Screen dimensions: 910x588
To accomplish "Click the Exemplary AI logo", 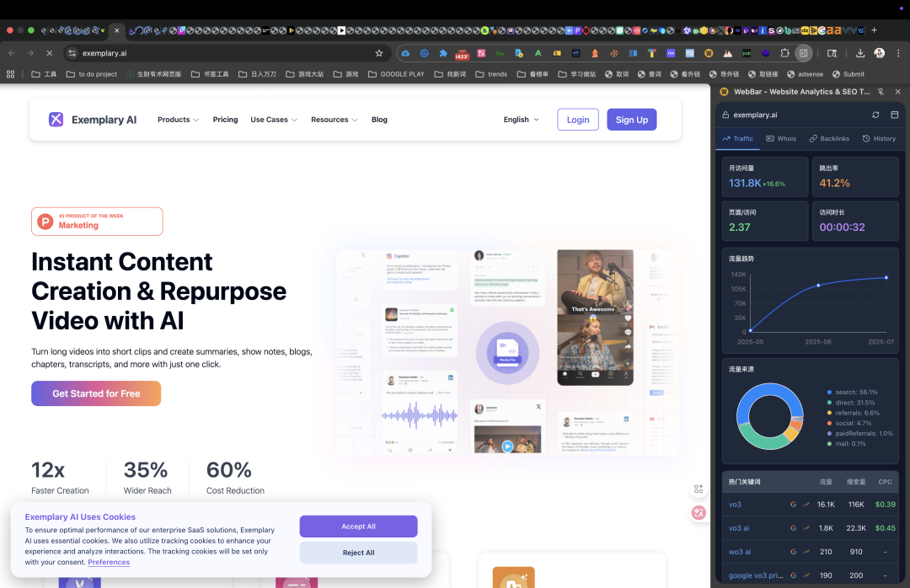I will pos(93,120).
